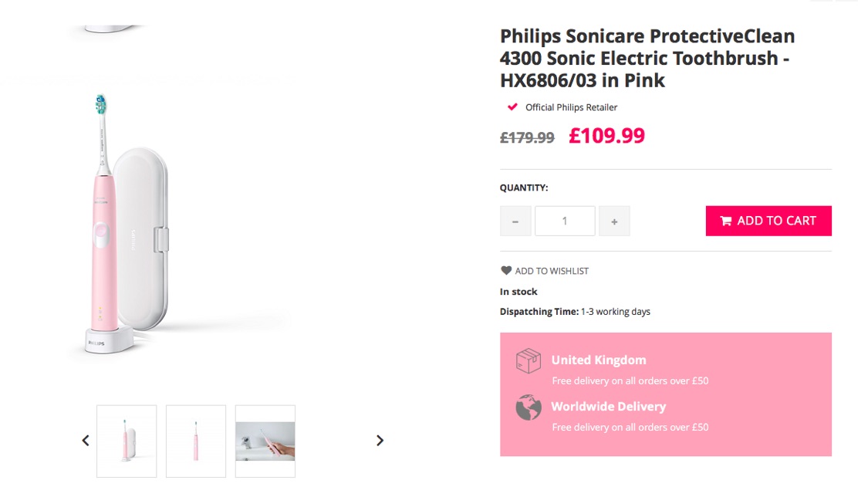Show next product thumbnails with right arrow
Screen dimensions: 868x497
coord(380,441)
